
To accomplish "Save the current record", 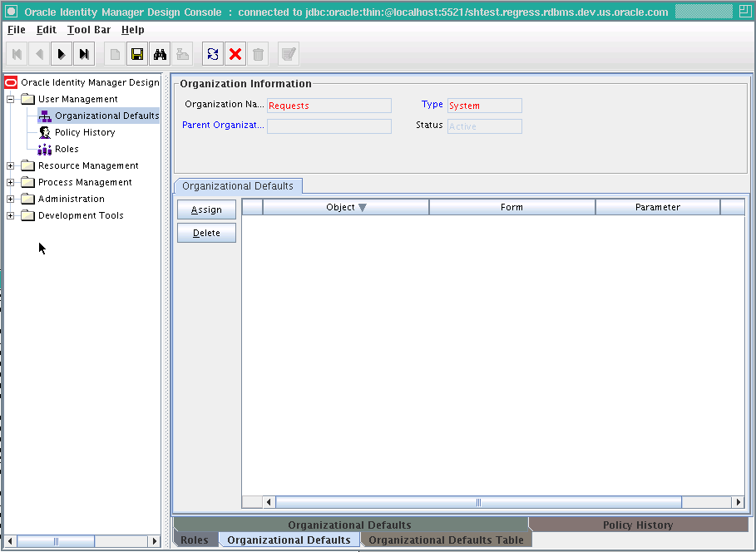I will 136,53.
